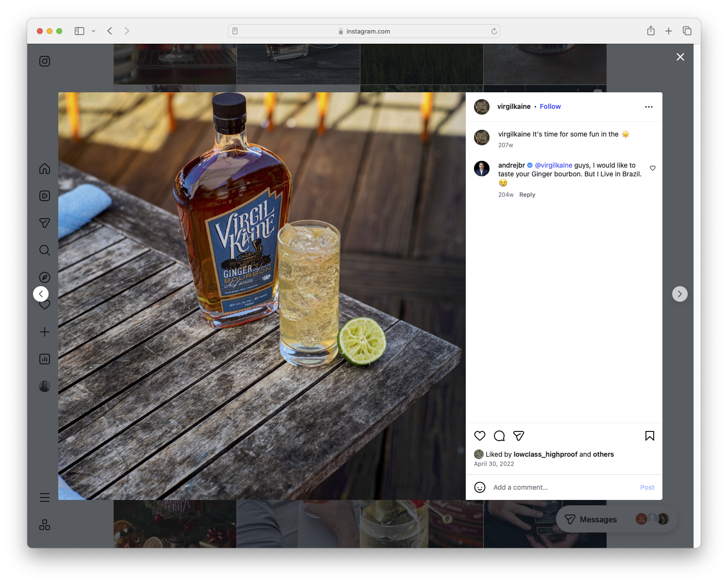
Task: Like the post with the heart icon
Action: pyautogui.click(x=480, y=436)
